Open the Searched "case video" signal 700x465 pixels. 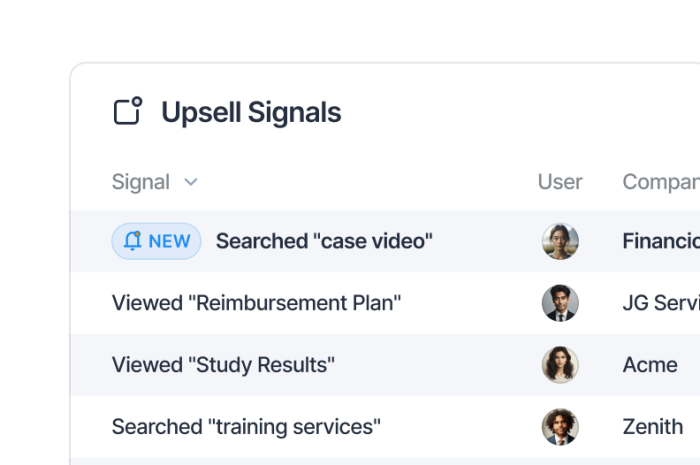[324, 241]
